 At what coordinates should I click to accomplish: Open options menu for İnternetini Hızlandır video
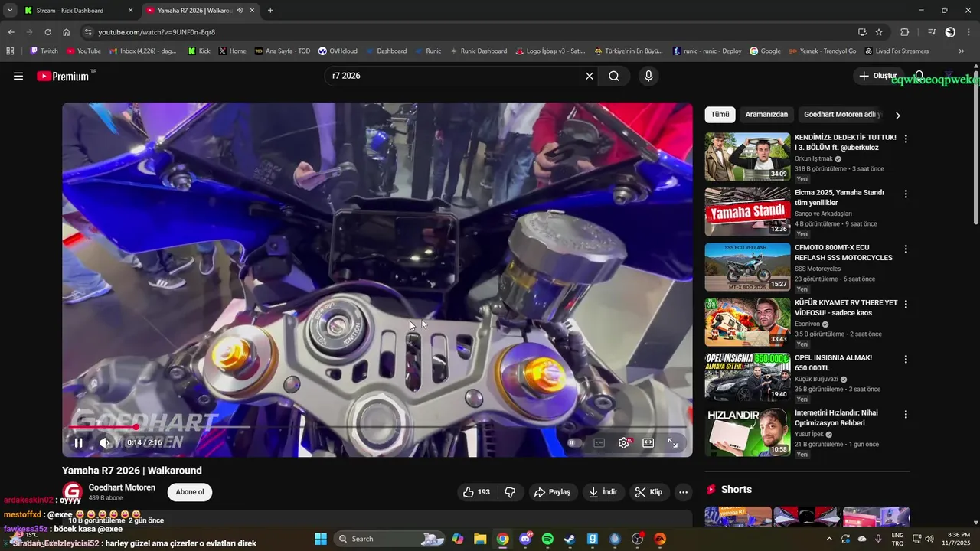tap(906, 414)
